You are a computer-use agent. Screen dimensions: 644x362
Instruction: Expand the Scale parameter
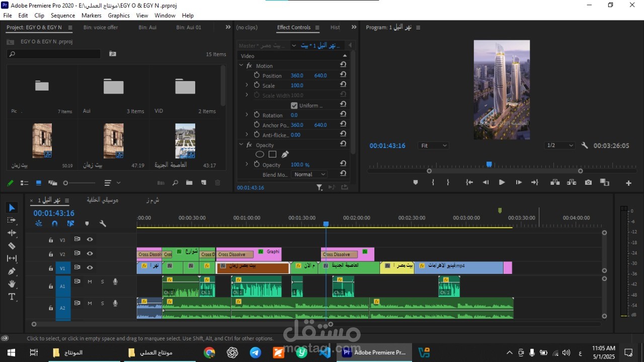pyautogui.click(x=247, y=85)
